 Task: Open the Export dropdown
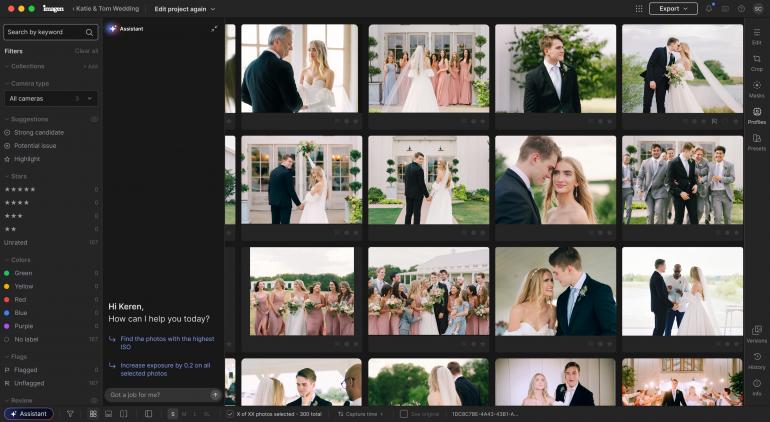[x=673, y=9]
